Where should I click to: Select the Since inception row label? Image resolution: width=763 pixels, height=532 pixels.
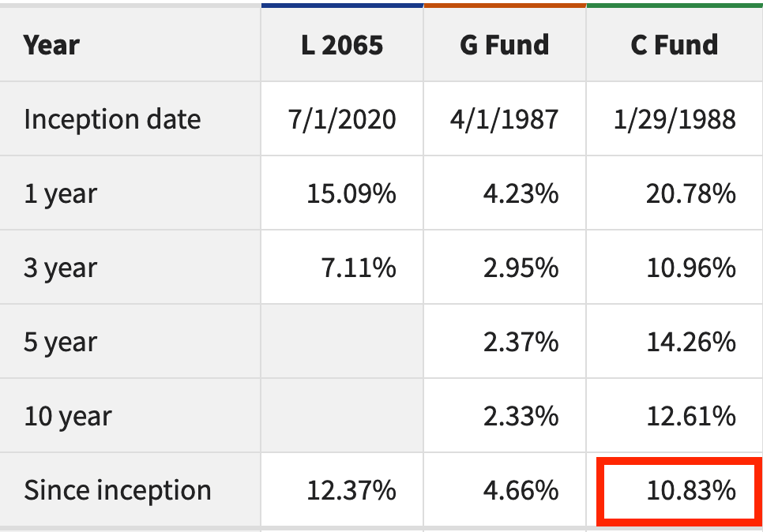tap(118, 490)
